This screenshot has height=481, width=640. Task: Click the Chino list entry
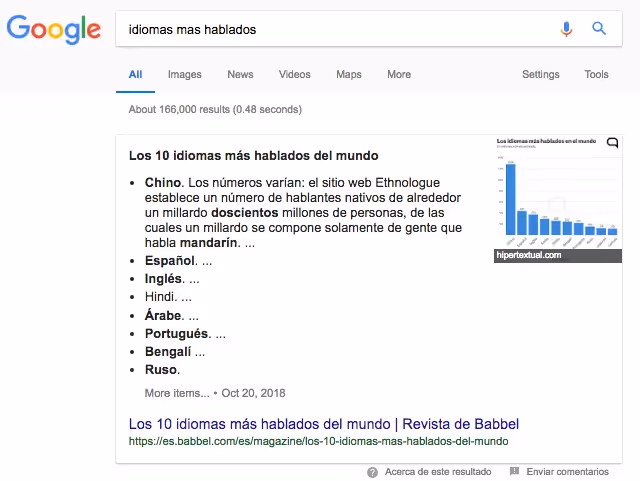pyautogui.click(x=303, y=212)
